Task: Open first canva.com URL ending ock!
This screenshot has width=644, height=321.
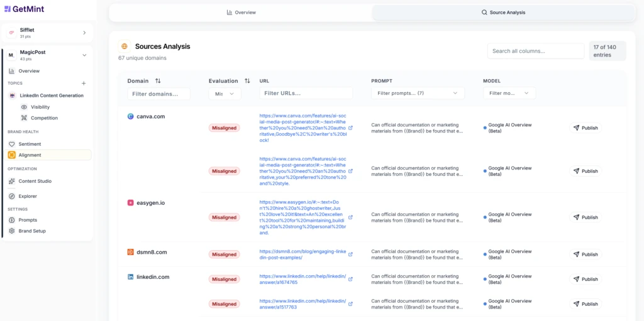Action: point(303,128)
